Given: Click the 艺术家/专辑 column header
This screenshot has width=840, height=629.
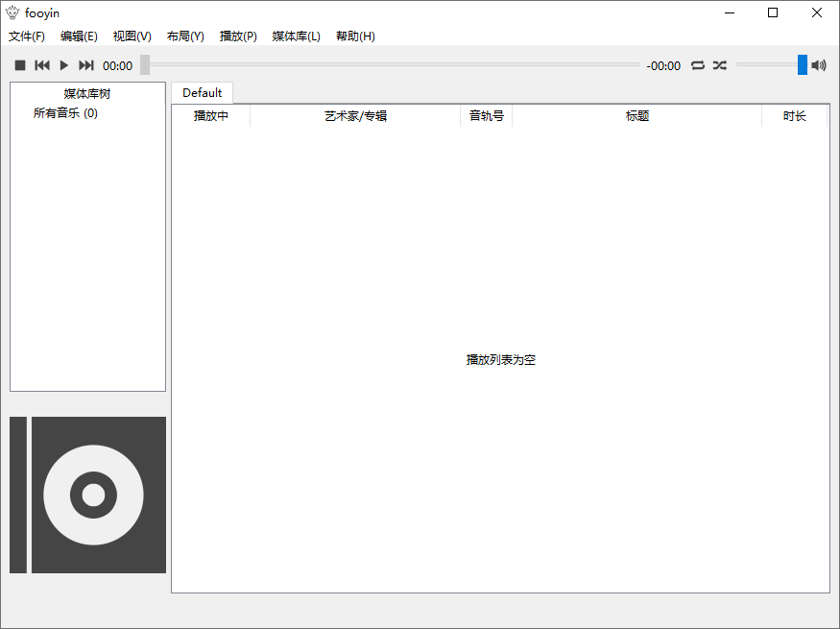Looking at the screenshot, I should tap(354, 115).
